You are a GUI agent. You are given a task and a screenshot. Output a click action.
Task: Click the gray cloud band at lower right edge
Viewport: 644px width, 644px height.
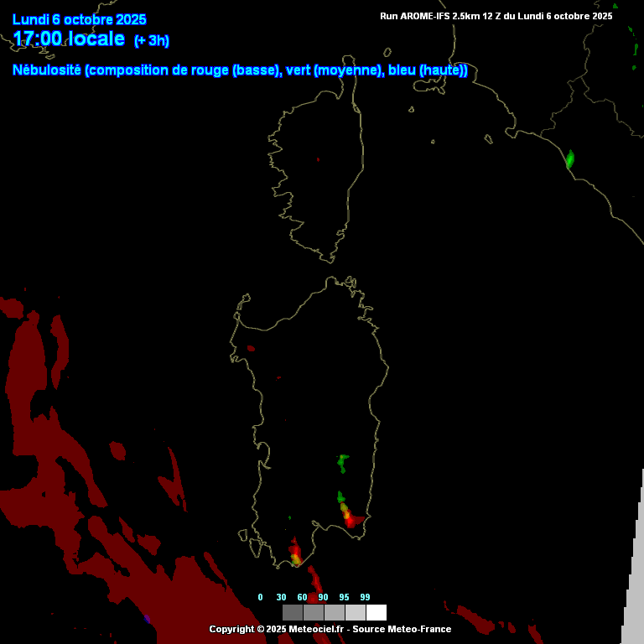click(635, 570)
